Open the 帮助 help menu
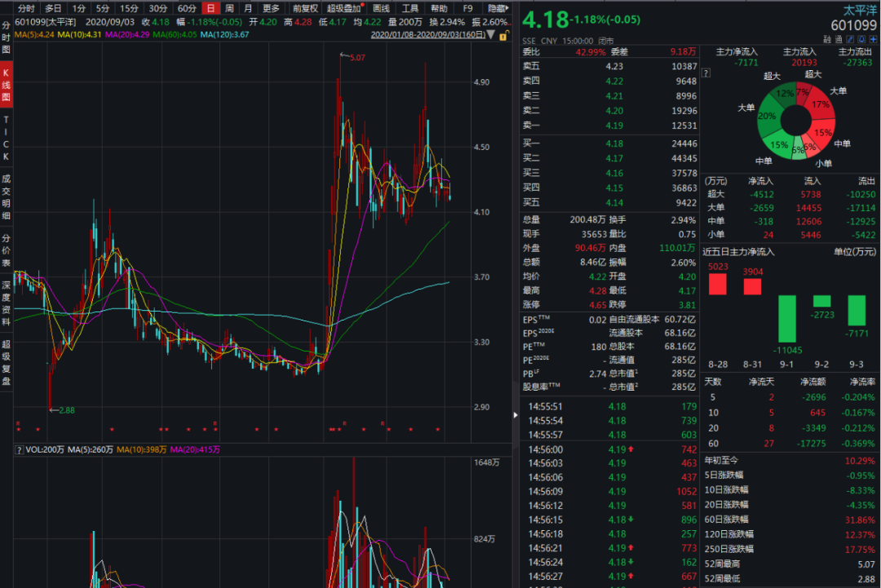 point(439,8)
